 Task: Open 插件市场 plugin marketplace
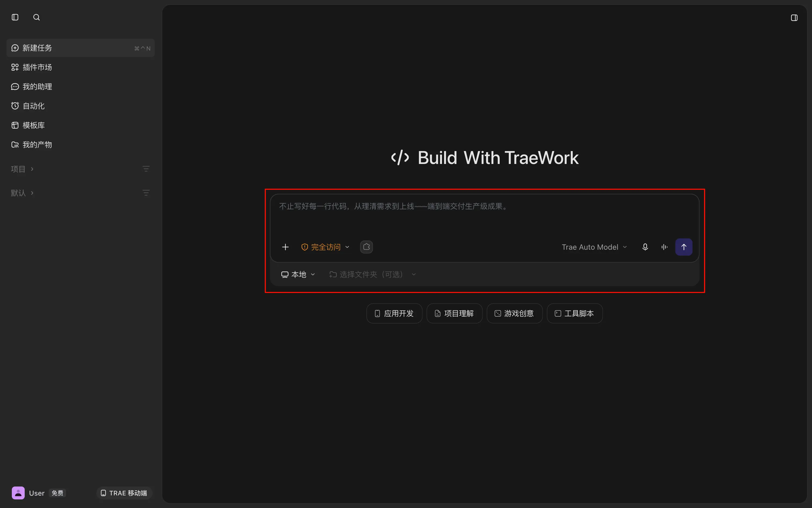coord(81,67)
